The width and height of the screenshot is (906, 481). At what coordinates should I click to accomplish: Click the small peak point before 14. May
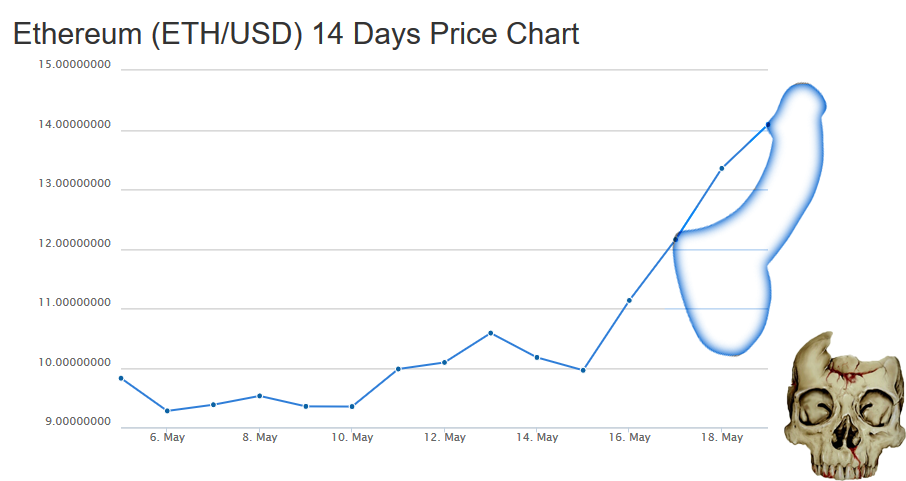point(490,332)
